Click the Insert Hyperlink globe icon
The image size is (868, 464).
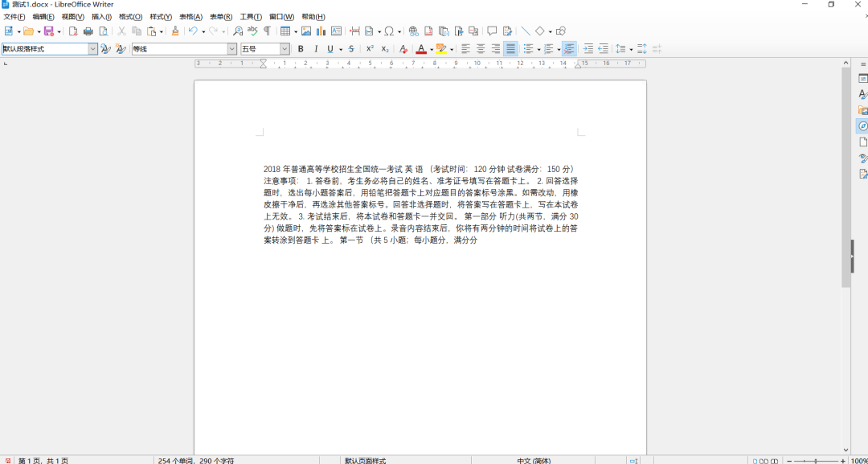(414, 31)
